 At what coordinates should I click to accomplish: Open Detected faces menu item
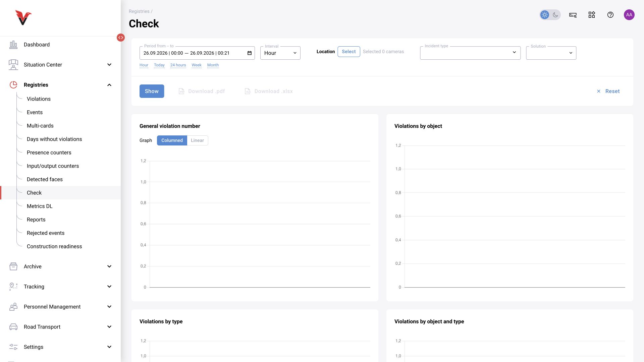pos(45,179)
